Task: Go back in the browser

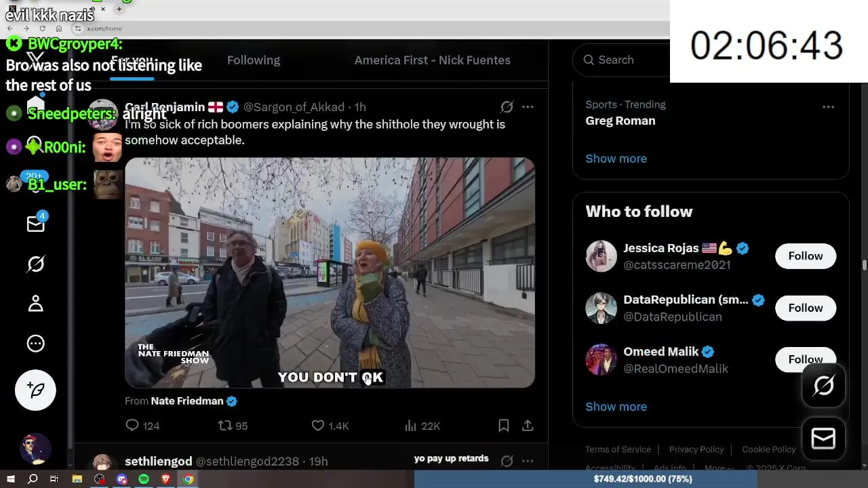Action: click(x=9, y=28)
